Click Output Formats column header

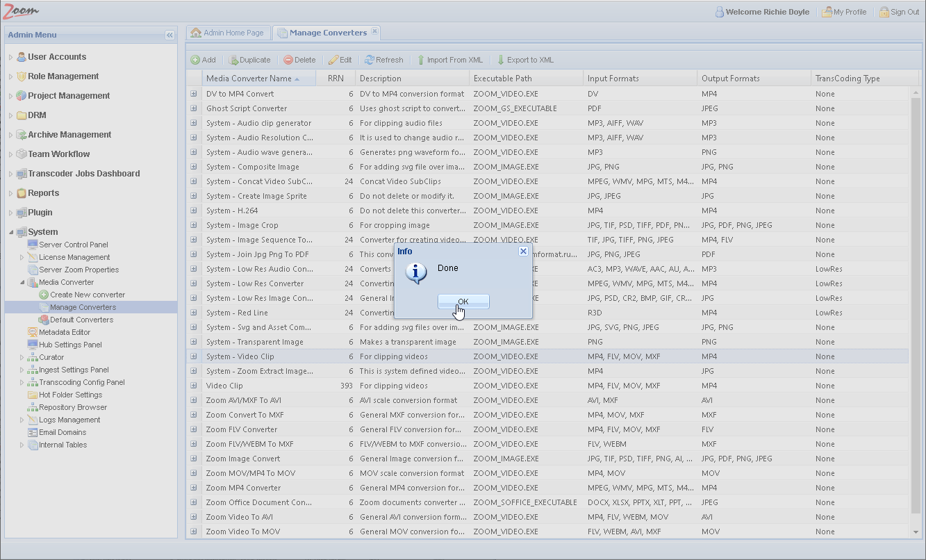click(754, 79)
